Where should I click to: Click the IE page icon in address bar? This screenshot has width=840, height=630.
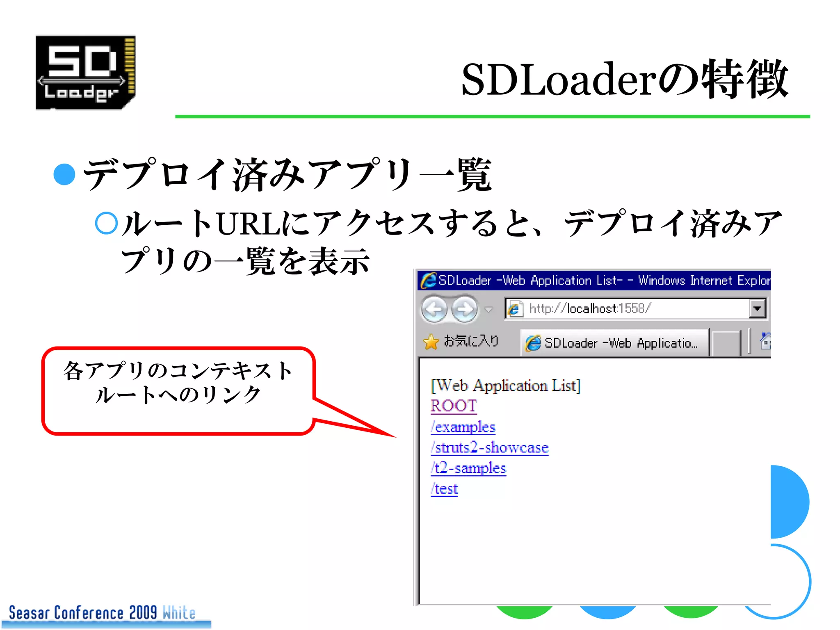[x=515, y=308]
